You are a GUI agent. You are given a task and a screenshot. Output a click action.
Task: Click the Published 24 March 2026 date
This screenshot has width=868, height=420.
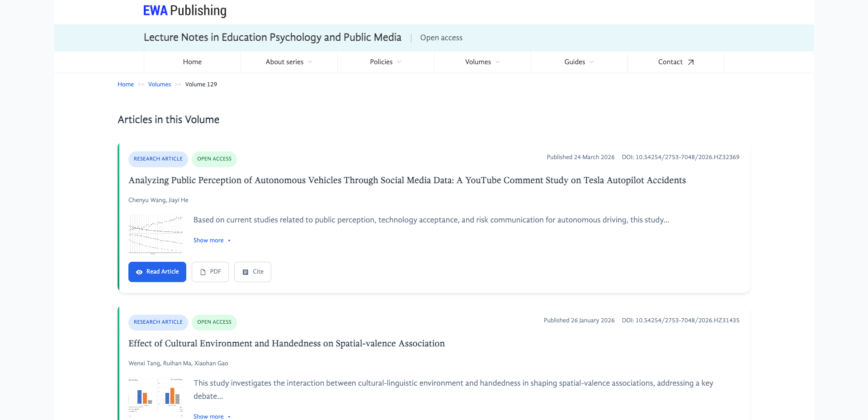point(580,157)
